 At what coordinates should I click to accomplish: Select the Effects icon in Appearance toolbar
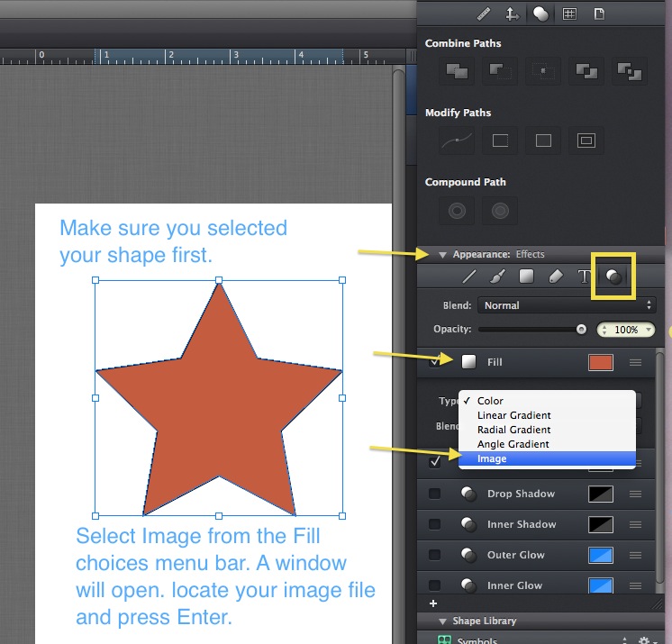(613, 277)
